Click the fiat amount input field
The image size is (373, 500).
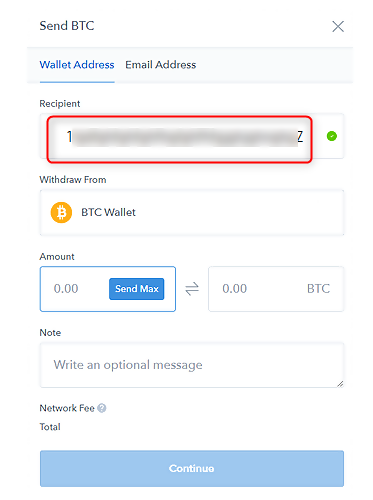pos(108,289)
